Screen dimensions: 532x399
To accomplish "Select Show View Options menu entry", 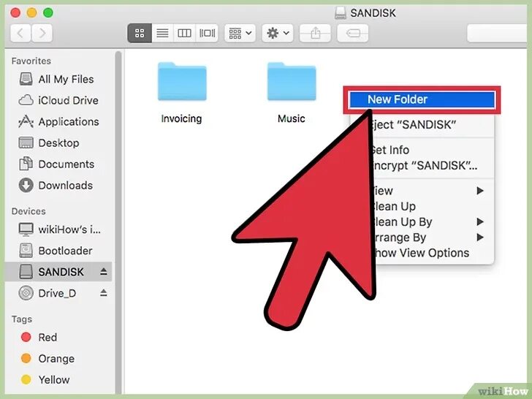I will tap(420, 253).
